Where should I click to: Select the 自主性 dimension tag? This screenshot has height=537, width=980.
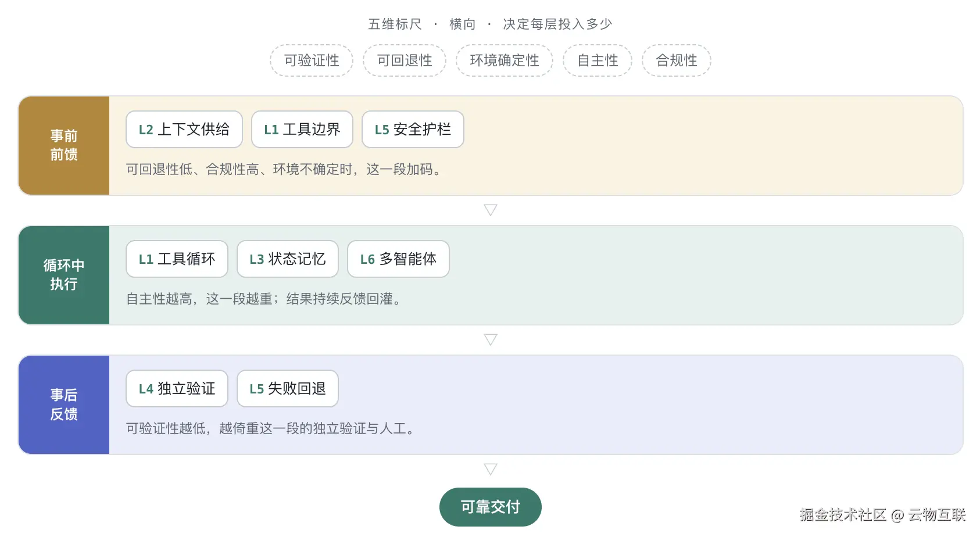pos(598,60)
